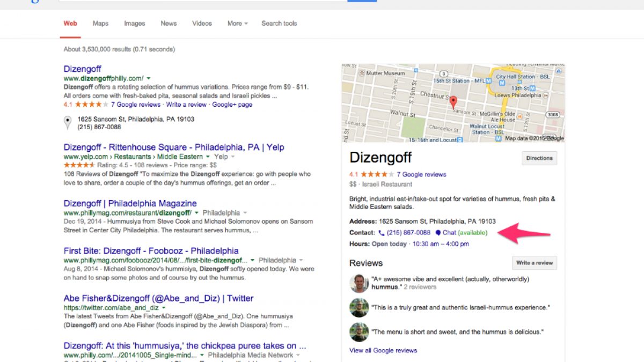This screenshot has width=644, height=362.
Task: Click the blue search button at top
Action: (x=362, y=1)
